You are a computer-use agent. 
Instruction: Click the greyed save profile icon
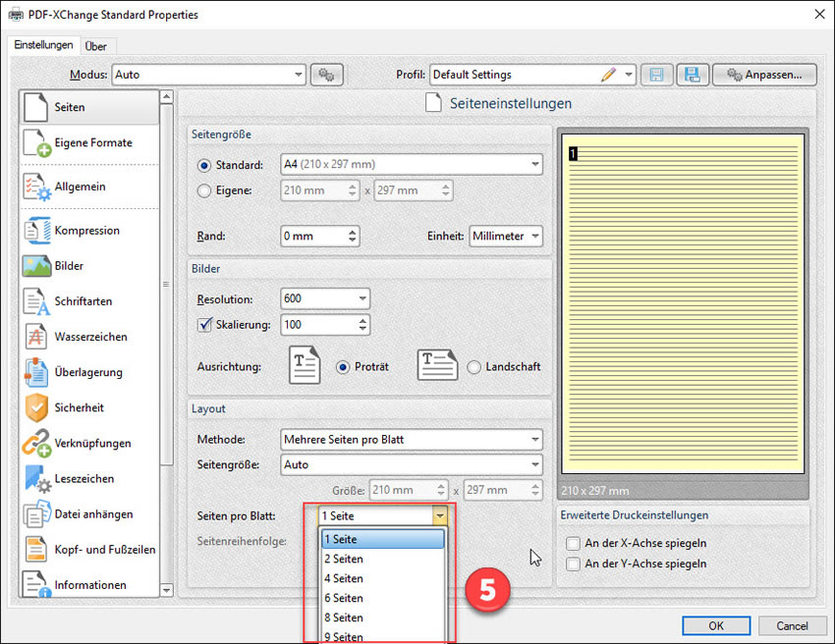click(656, 75)
